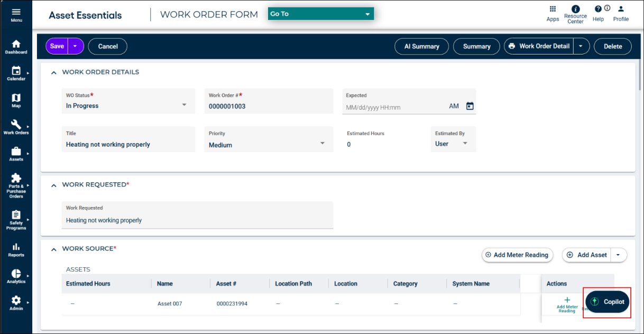Click Add Meter Reading button

point(517,255)
